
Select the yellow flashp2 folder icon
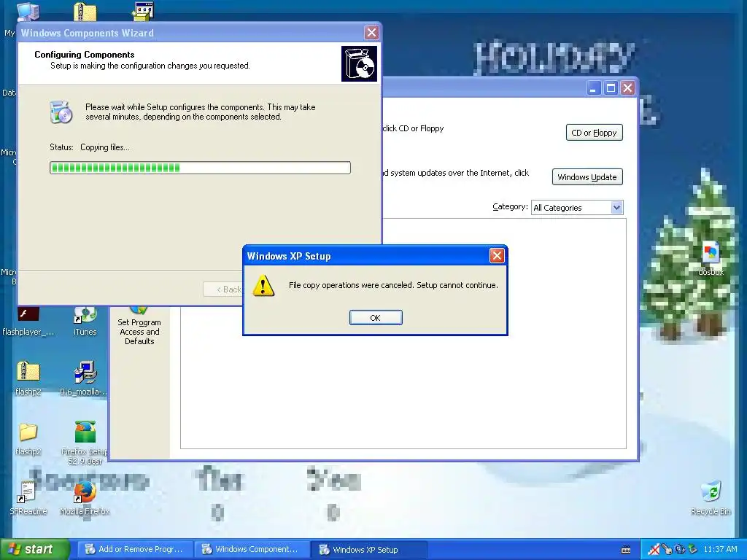[28, 438]
